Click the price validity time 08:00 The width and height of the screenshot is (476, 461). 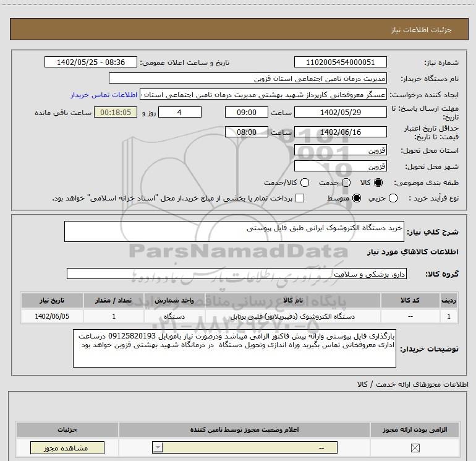(x=247, y=132)
